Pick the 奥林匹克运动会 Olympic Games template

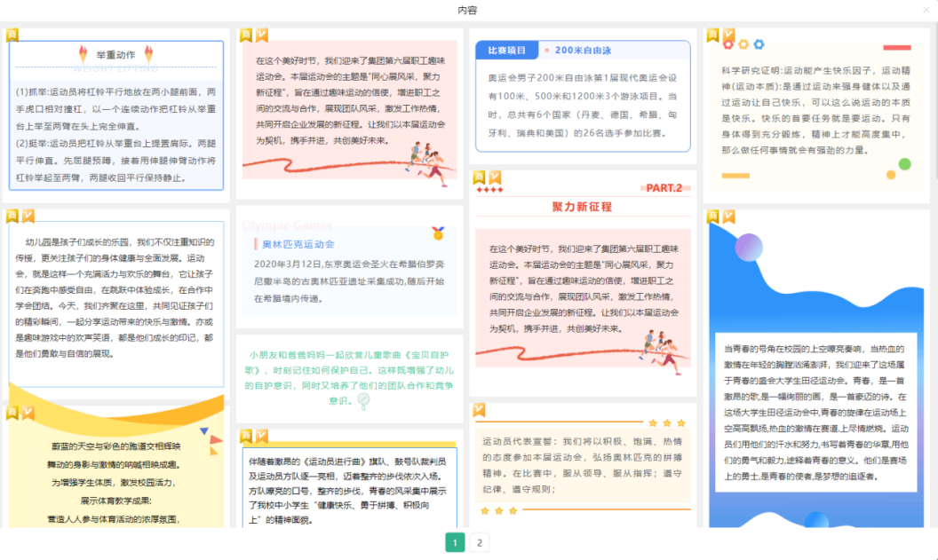348,266
